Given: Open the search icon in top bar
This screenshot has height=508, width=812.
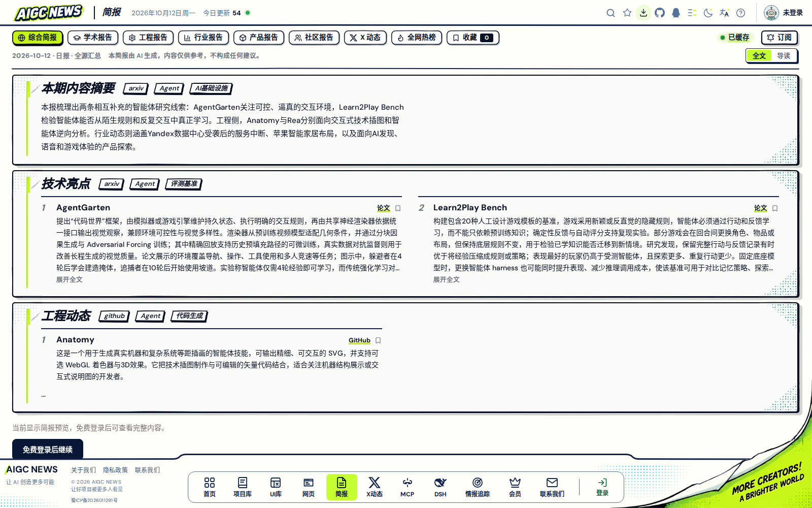Looking at the screenshot, I should [x=611, y=13].
